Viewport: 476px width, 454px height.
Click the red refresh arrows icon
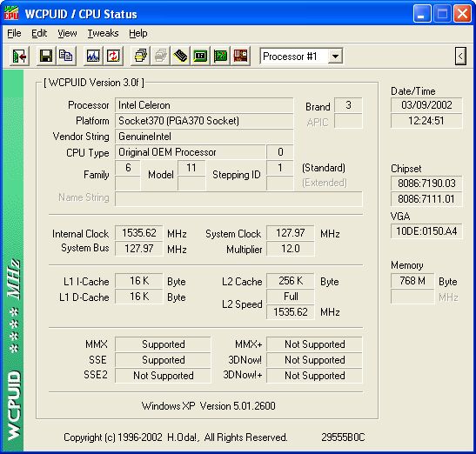point(113,57)
